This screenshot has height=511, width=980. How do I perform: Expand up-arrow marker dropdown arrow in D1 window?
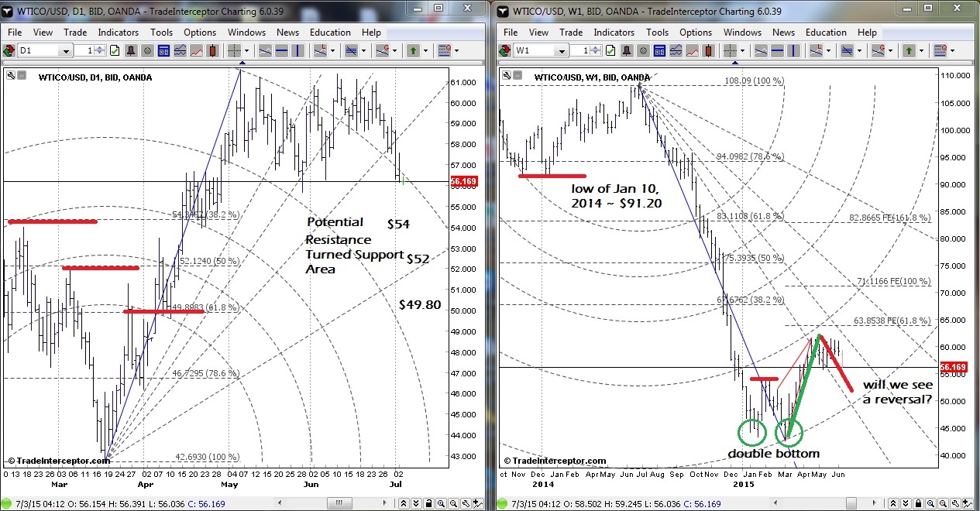click(x=426, y=50)
